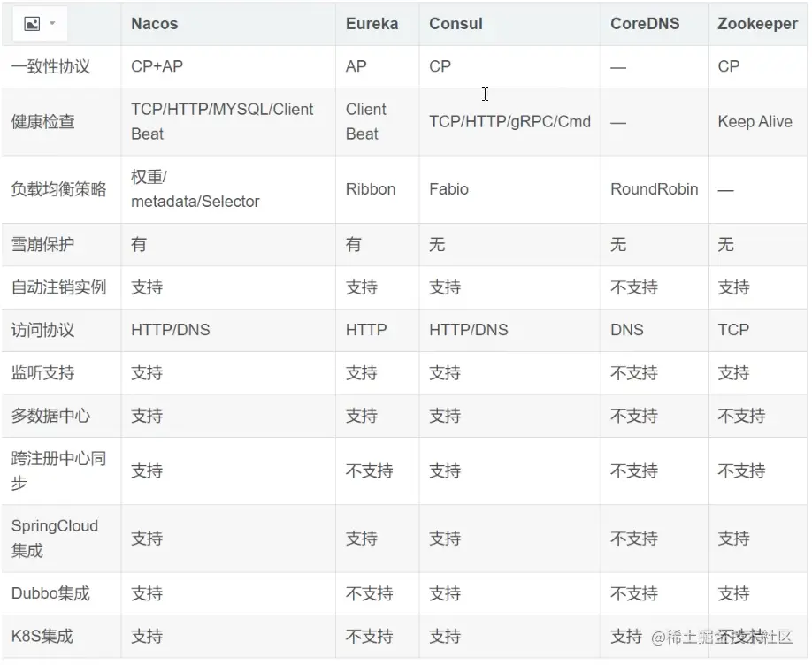Click the 监听支持 row label
The height and width of the screenshot is (665, 812).
43,373
